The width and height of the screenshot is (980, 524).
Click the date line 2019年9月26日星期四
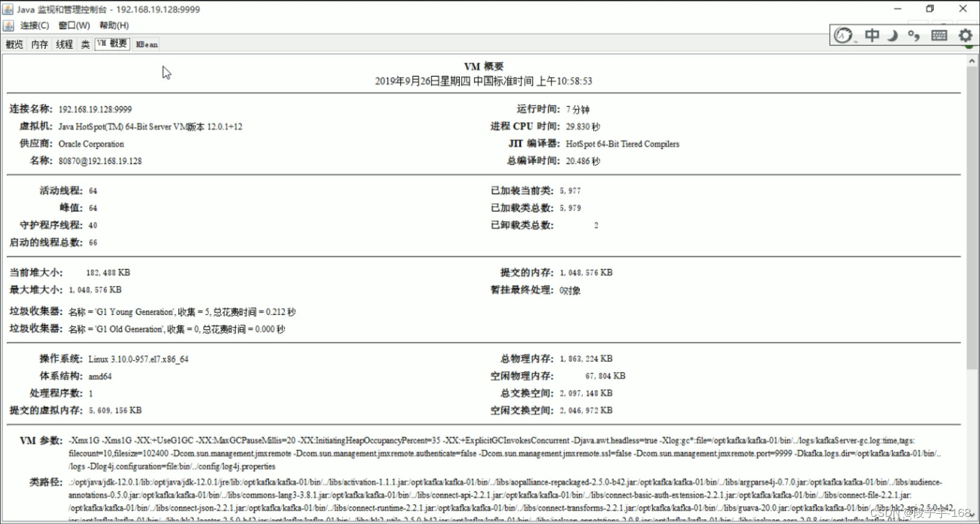tap(483, 81)
